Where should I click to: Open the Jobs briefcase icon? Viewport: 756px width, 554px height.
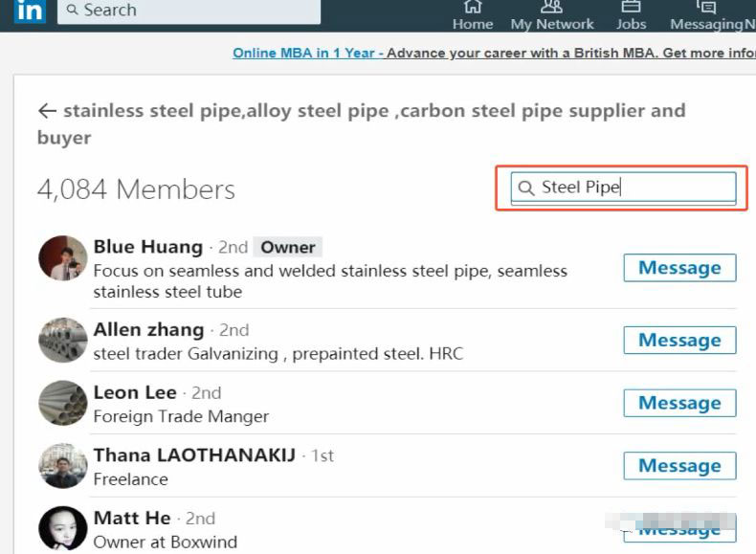click(631, 9)
